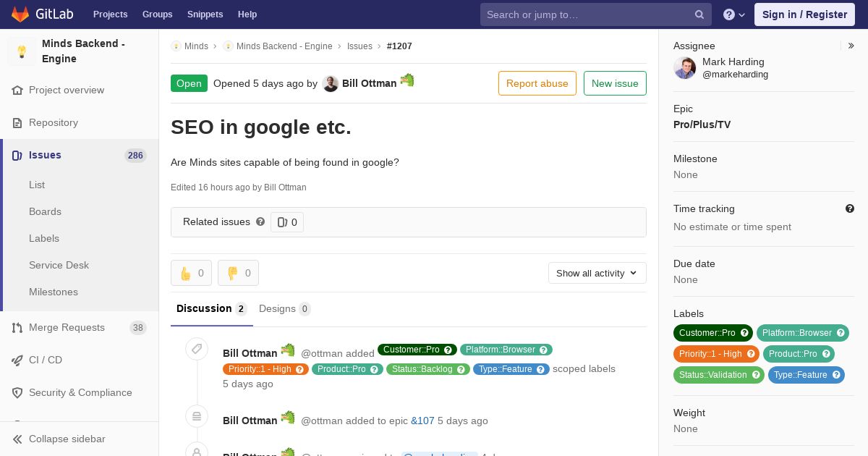Open the top Help menu
868x456 pixels.
coord(247,14)
